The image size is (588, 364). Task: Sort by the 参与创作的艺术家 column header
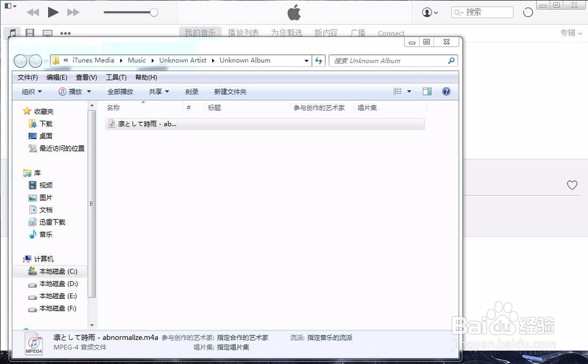point(319,108)
